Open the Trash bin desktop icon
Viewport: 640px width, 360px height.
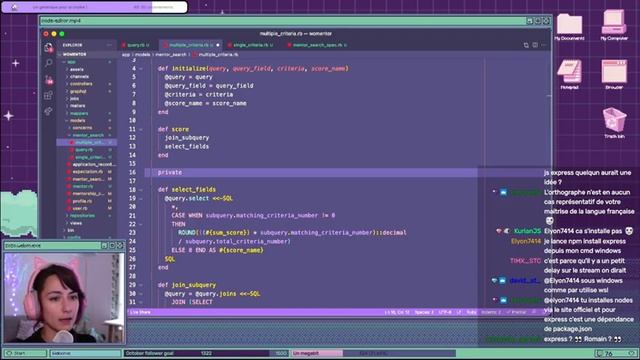click(614, 123)
